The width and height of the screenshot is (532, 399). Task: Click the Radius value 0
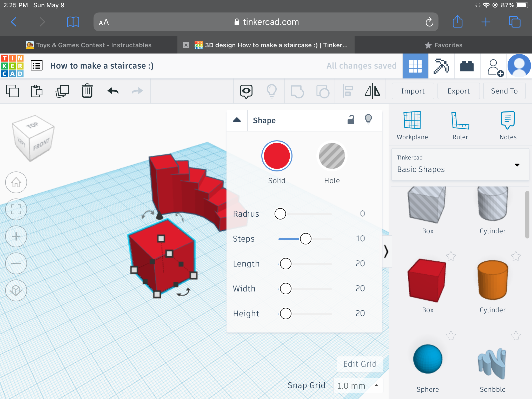pyautogui.click(x=362, y=214)
